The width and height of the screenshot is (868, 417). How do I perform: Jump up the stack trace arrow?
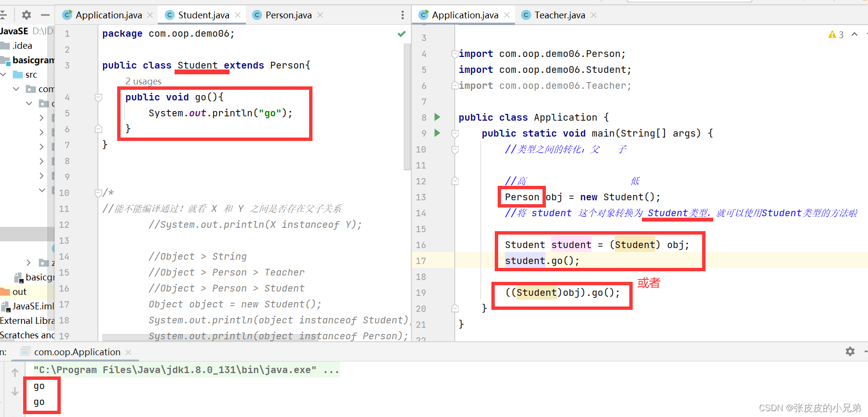[x=15, y=372]
